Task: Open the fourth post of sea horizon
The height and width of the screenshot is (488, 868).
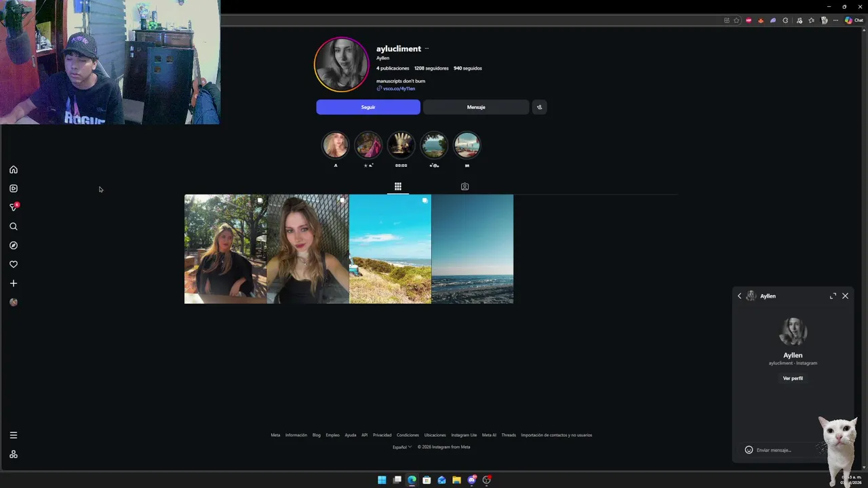Action: (x=473, y=249)
